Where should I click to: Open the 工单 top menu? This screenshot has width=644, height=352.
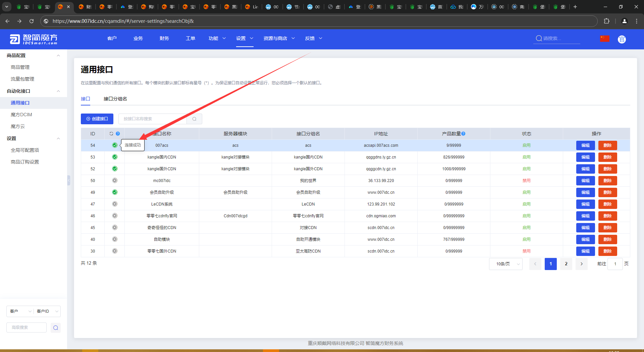pyautogui.click(x=191, y=38)
